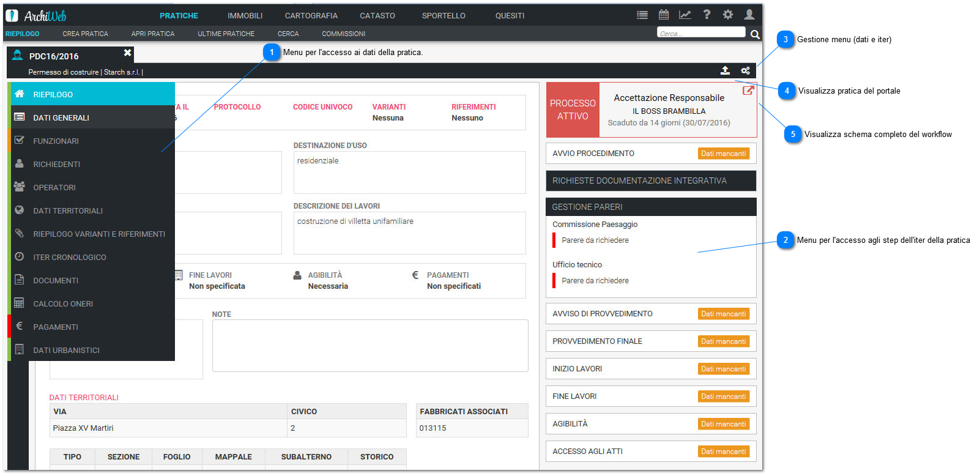Click the search magnifier icon
This screenshot has height=476, width=980.
pos(755,34)
